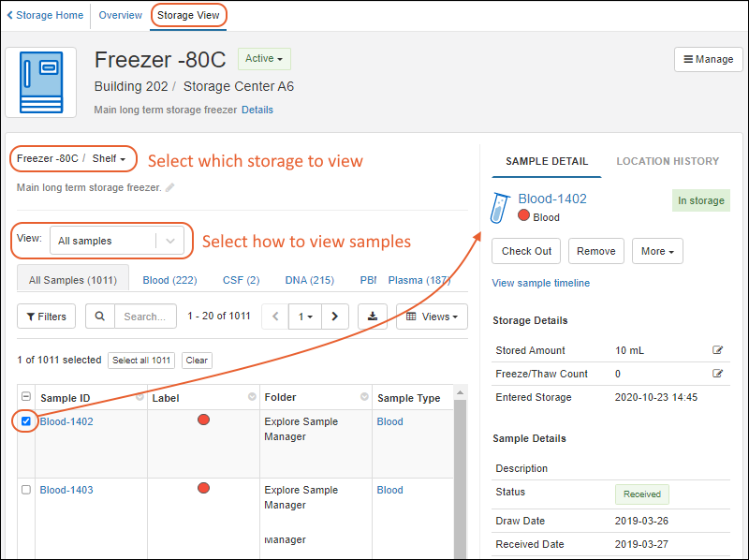
Task: Go to previous page of samples
Action: pos(275,317)
